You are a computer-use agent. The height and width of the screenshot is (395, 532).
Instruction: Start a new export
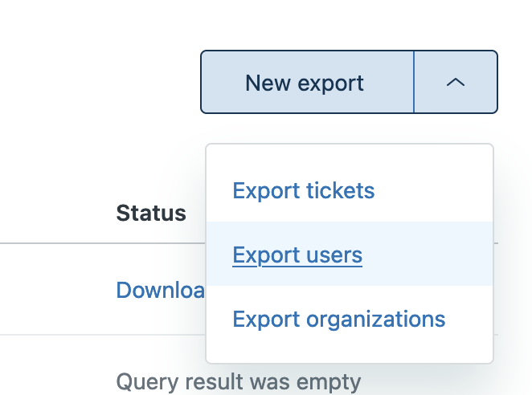pyautogui.click(x=305, y=82)
